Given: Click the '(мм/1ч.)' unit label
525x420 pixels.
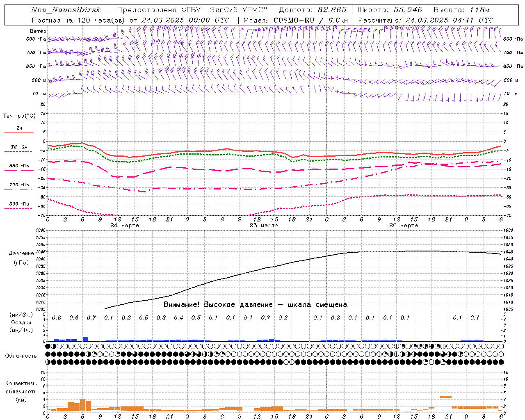Looking at the screenshot, I should pyautogui.click(x=21, y=330).
